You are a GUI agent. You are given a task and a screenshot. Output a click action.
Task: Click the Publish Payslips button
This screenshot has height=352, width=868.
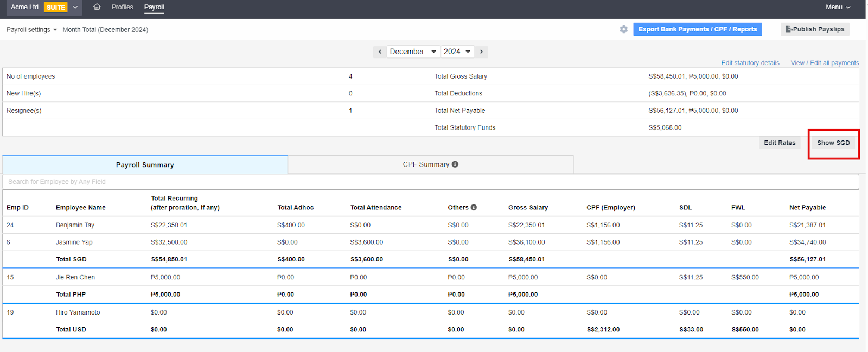pyautogui.click(x=815, y=29)
